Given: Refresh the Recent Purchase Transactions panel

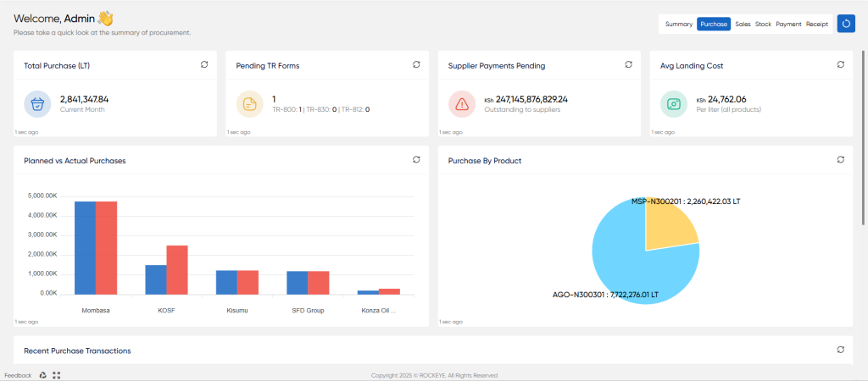Looking at the screenshot, I should click(x=840, y=350).
